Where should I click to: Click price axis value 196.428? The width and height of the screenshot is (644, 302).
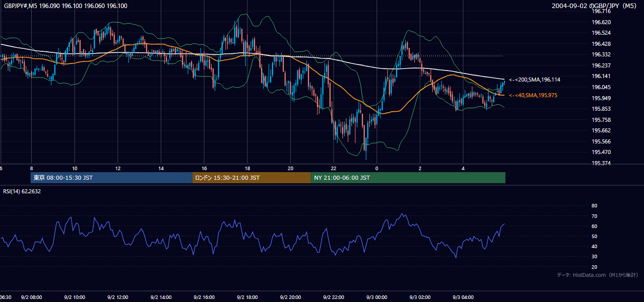click(x=601, y=44)
